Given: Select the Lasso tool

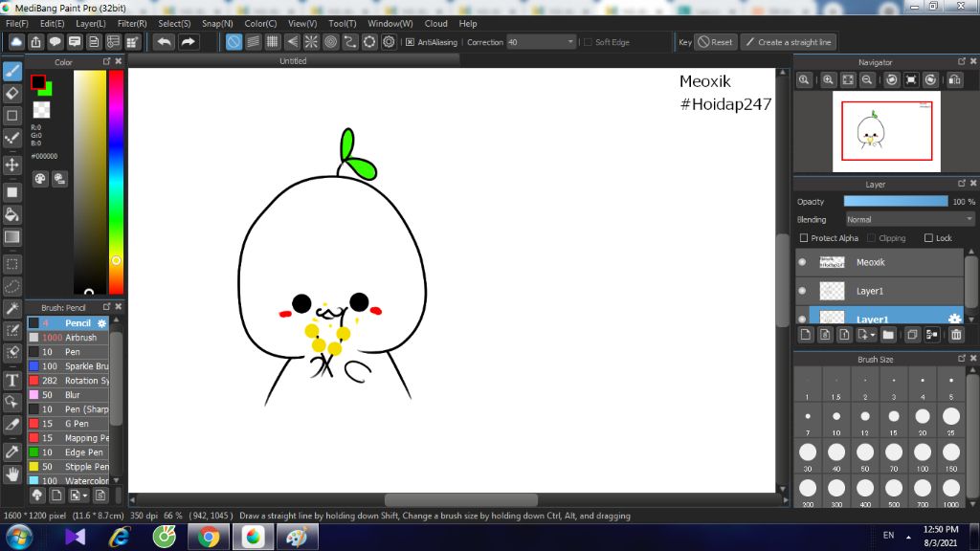Looking at the screenshot, I should (11, 287).
